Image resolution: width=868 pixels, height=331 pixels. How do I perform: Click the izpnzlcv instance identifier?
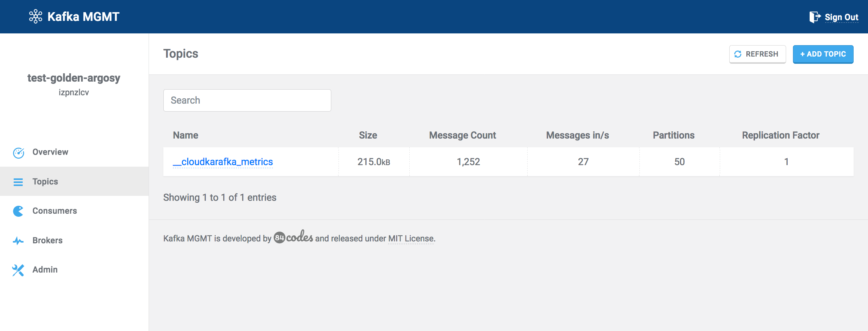pos(74,92)
